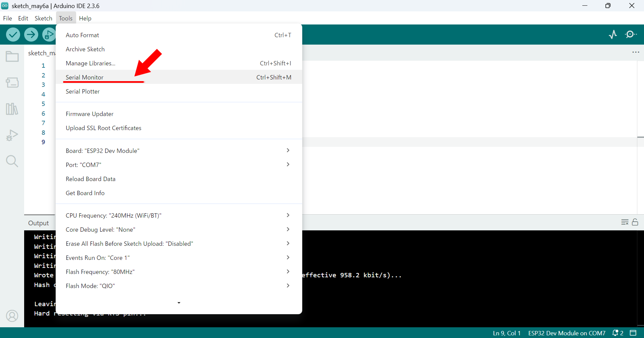644x338 pixels.
Task: Open the Sketch menu
Action: tap(43, 18)
